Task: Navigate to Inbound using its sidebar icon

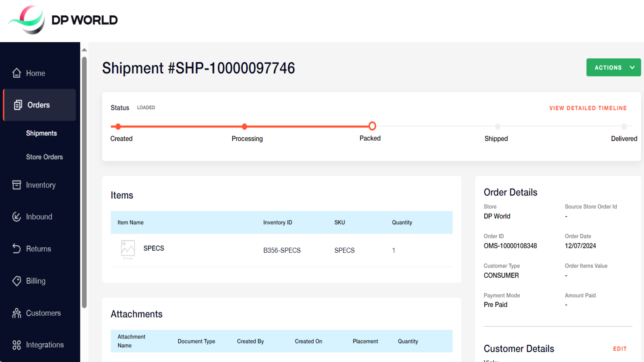Action: (17, 216)
